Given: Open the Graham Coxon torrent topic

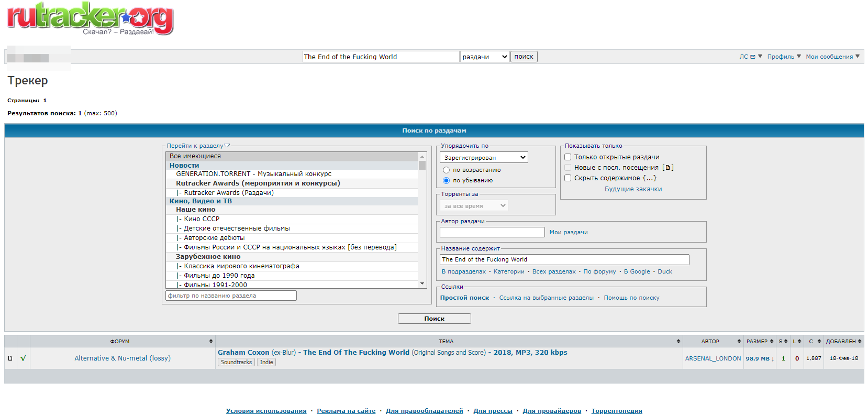Looking at the screenshot, I should click(393, 353).
